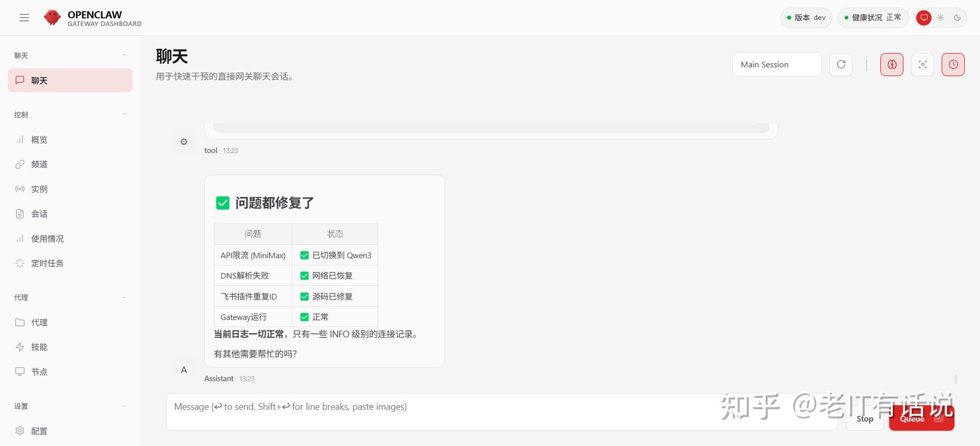This screenshot has height=446, width=980.
Task: Click the 'Gateway运行' table cell
Action: [x=253, y=317]
